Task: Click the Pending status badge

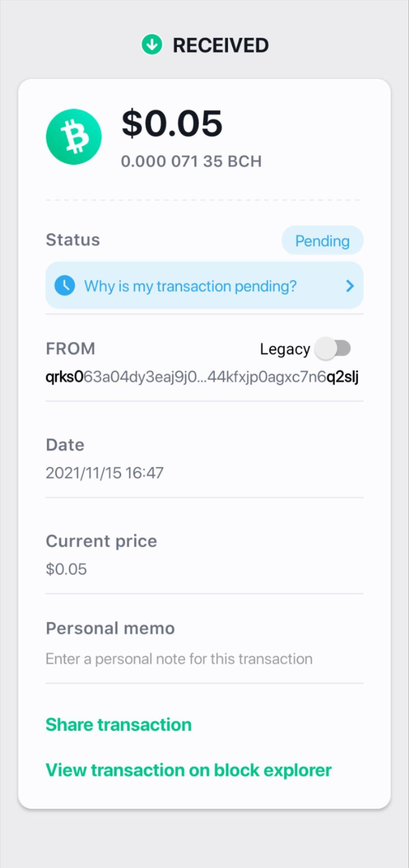Action: pyautogui.click(x=322, y=240)
